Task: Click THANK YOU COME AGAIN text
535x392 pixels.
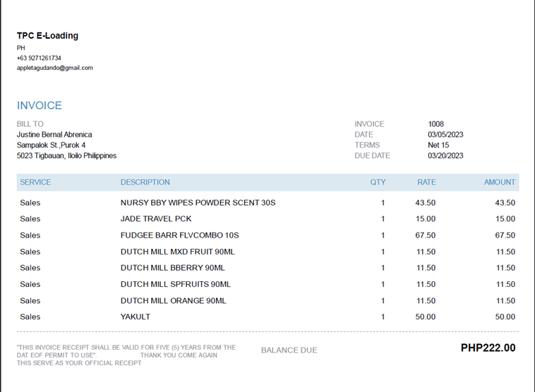Action: point(179,355)
